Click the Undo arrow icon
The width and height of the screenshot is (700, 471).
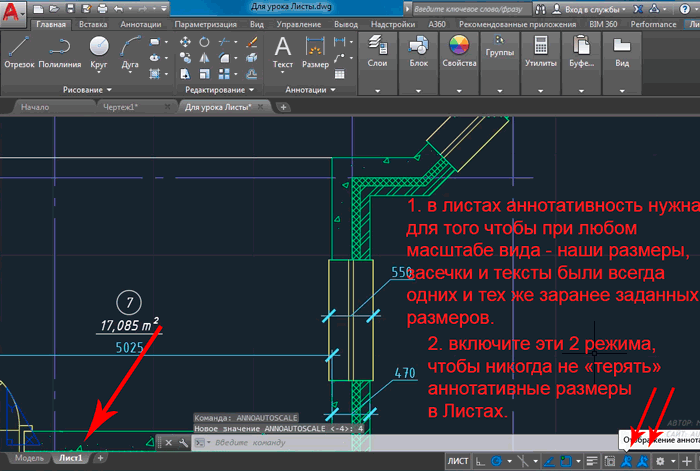(x=118, y=8)
